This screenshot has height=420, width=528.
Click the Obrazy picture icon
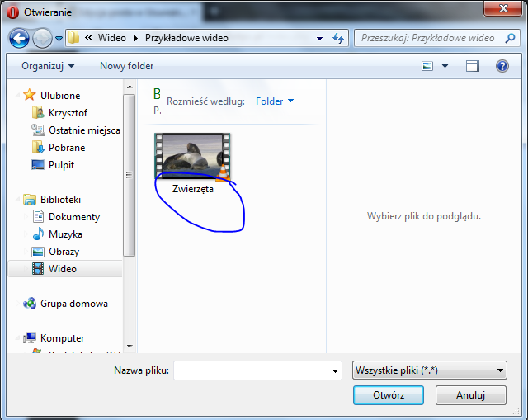point(38,252)
